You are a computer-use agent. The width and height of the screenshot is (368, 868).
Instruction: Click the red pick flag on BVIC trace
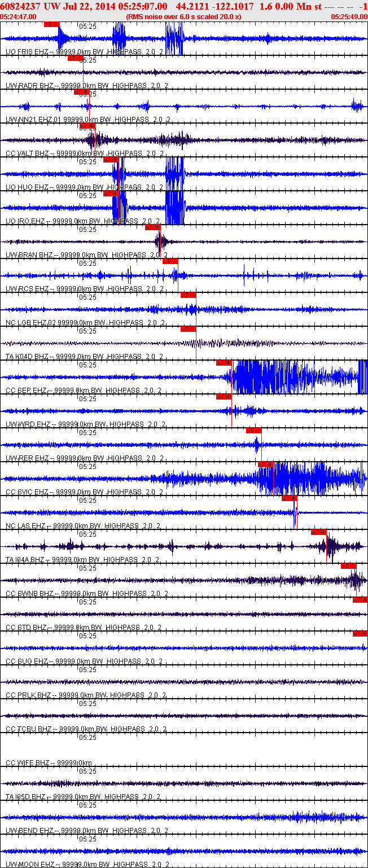[x=266, y=464]
